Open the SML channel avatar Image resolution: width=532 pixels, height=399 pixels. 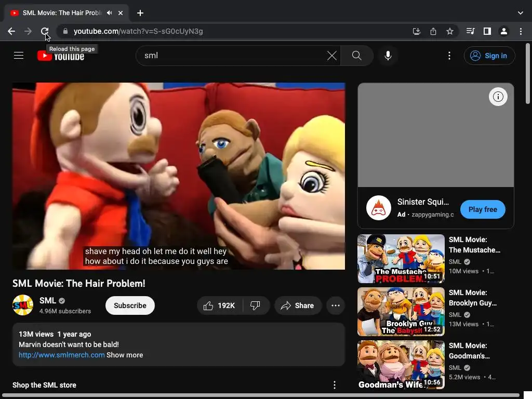tap(23, 305)
